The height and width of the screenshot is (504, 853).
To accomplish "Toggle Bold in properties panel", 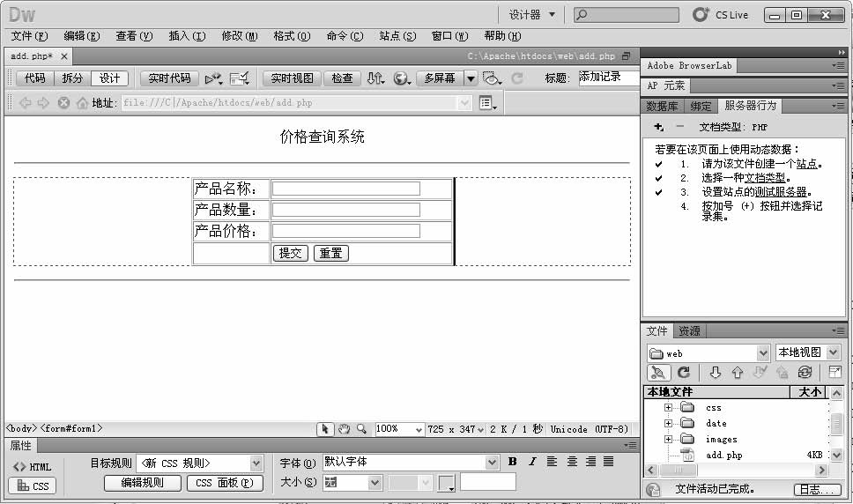I will 513,462.
